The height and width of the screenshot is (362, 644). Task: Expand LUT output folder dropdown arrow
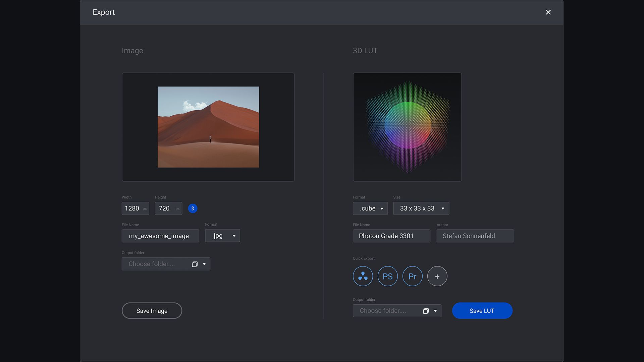[435, 311]
